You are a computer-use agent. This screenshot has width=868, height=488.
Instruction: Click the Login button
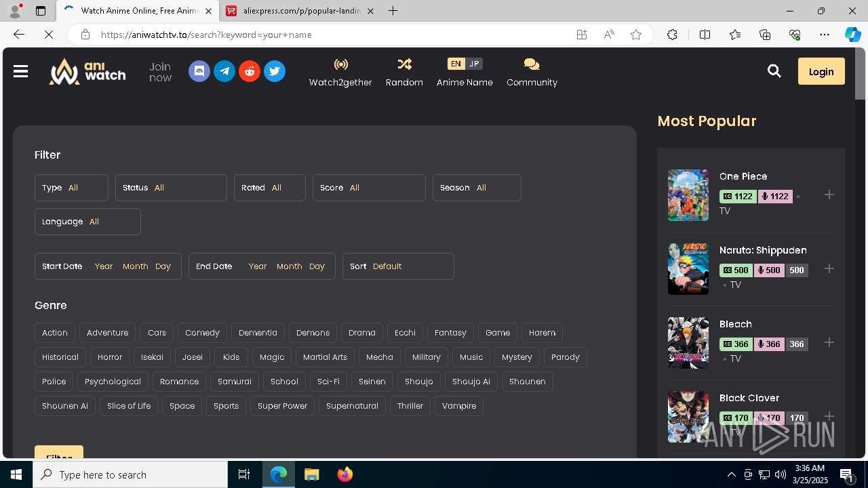tap(821, 71)
